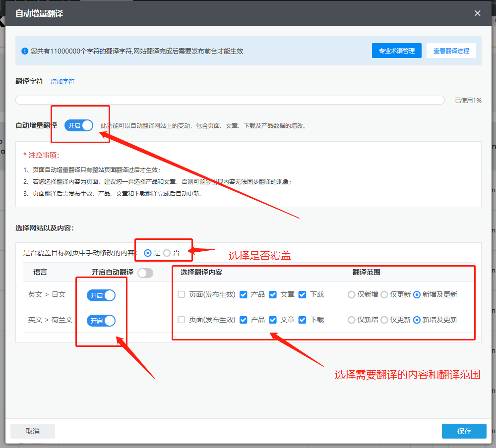Select 仅更新 for the 荷兰文 row
The image size is (496, 448).
pos(384,320)
